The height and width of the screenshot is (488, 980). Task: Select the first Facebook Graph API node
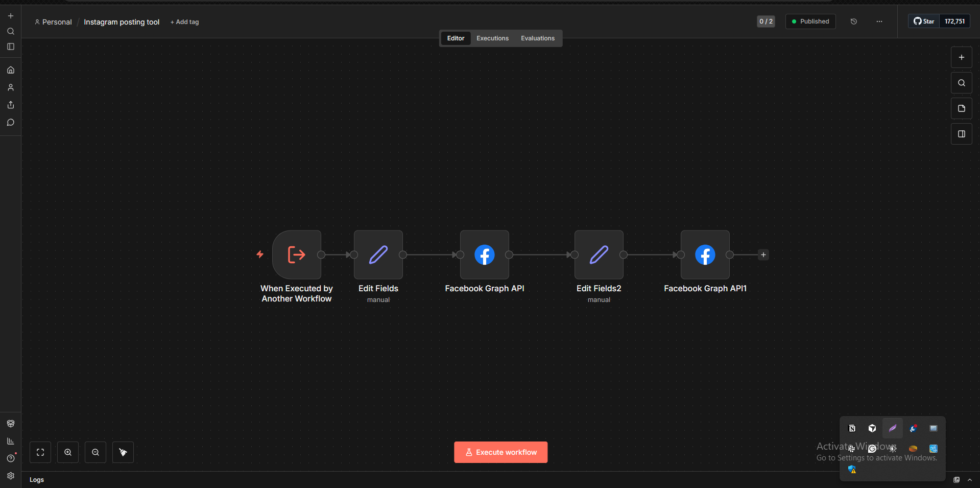coord(484,254)
